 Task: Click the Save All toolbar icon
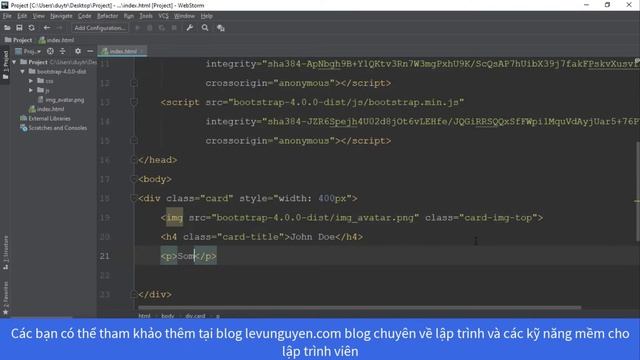(x=19, y=28)
